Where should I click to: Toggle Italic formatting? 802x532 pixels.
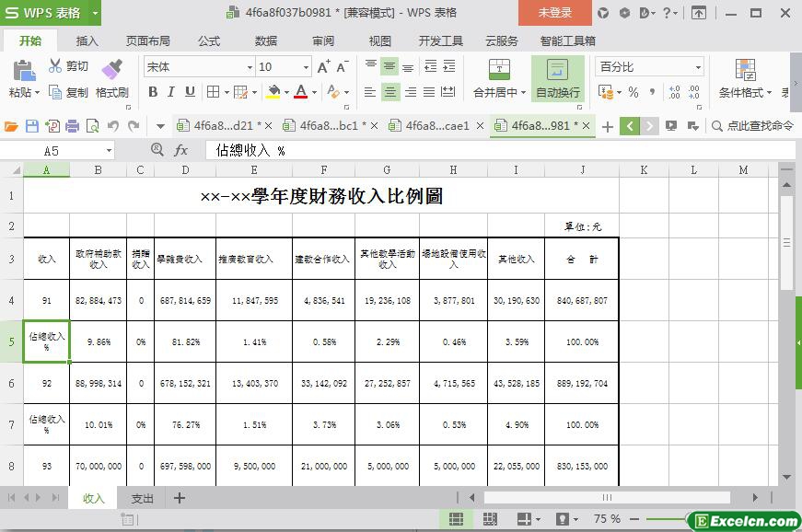pos(171,92)
